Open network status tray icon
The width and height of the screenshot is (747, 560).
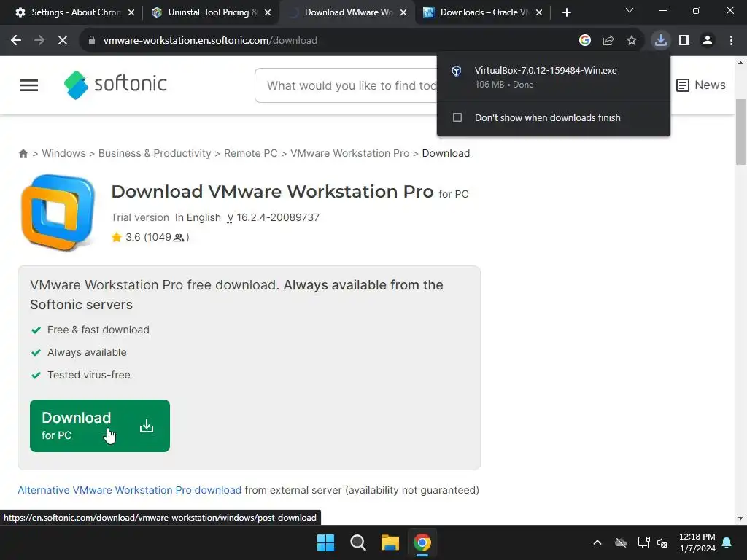pyautogui.click(x=644, y=542)
